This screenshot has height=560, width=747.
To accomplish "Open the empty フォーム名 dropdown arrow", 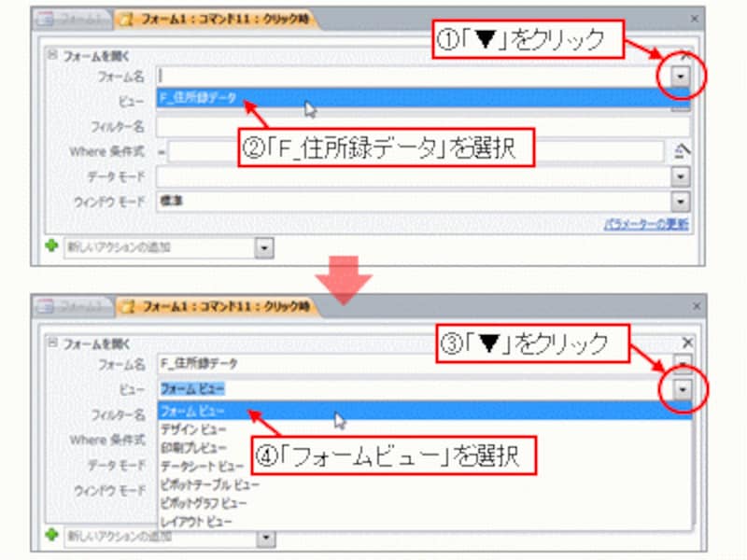I will [681, 77].
